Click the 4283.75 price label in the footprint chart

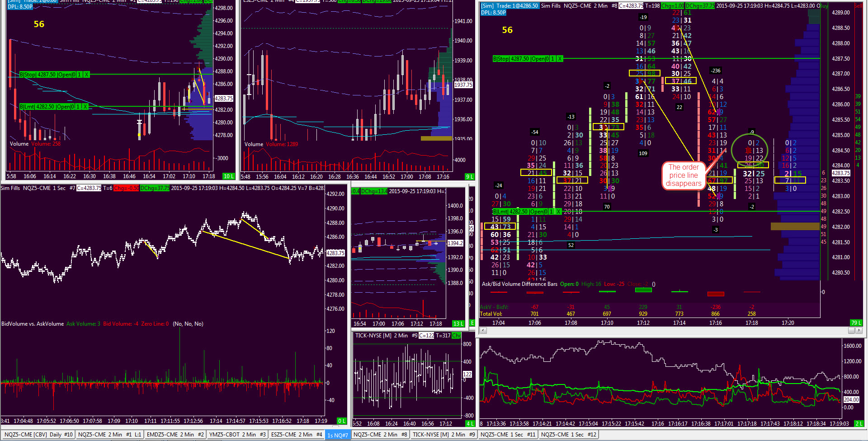pos(841,173)
